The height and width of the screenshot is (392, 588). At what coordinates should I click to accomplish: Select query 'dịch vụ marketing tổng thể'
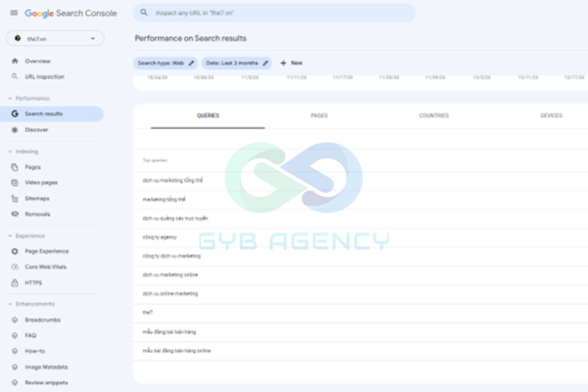pyautogui.click(x=172, y=181)
